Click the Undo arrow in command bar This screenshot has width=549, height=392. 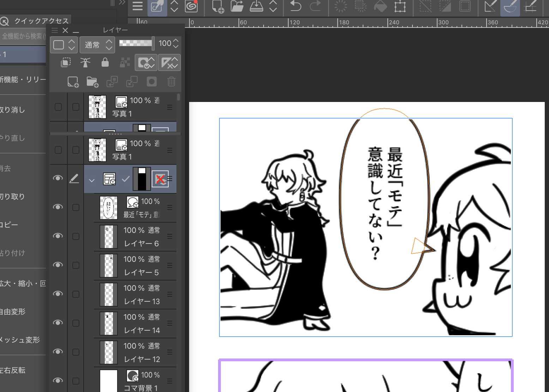[295, 6]
